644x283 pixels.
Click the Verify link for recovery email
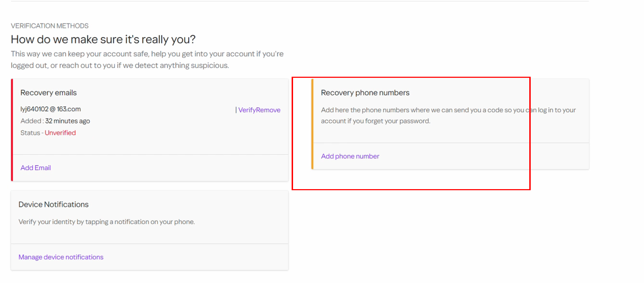247,110
